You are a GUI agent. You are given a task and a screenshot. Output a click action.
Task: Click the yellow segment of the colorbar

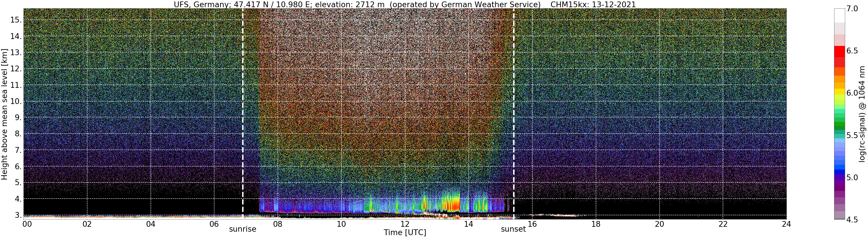[839, 92]
